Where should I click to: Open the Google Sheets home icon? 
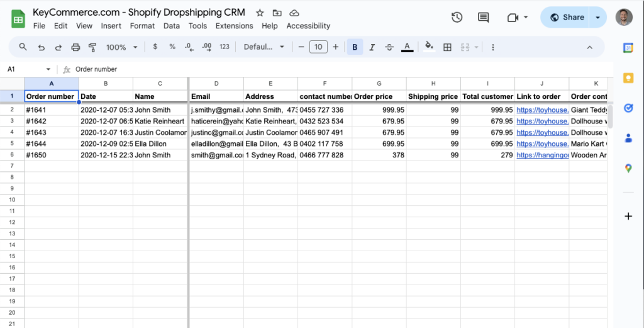(18, 20)
